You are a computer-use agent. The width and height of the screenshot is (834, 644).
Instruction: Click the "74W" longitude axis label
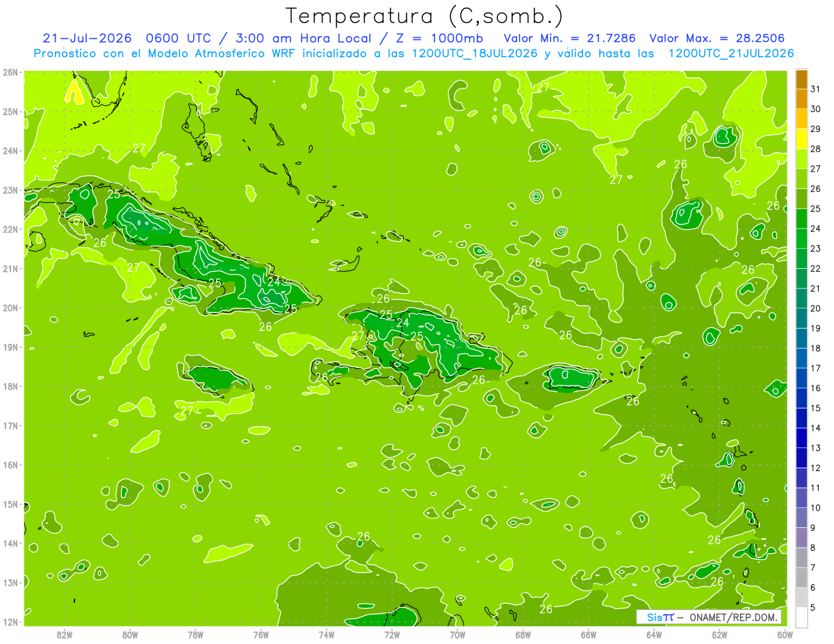(x=327, y=634)
